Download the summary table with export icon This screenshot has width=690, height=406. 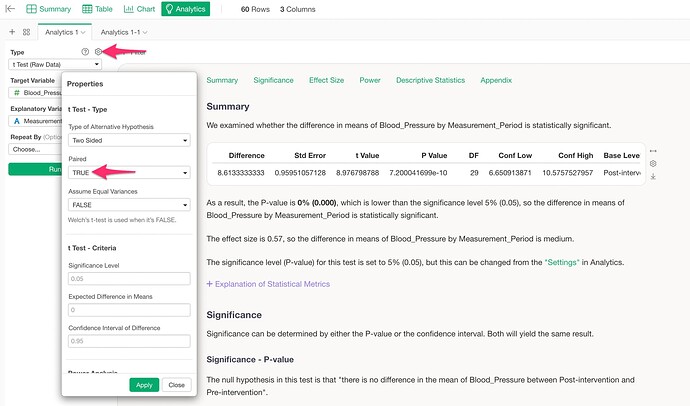(653, 177)
